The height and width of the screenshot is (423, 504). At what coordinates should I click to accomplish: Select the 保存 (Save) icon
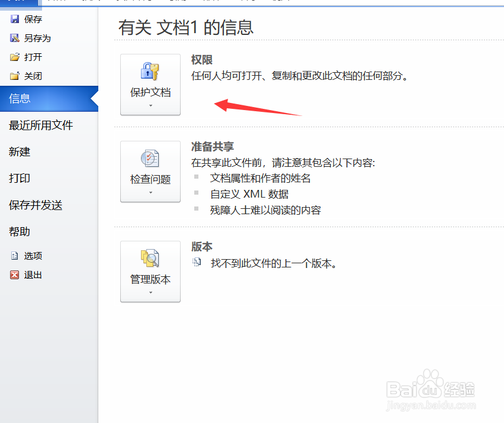[15, 19]
